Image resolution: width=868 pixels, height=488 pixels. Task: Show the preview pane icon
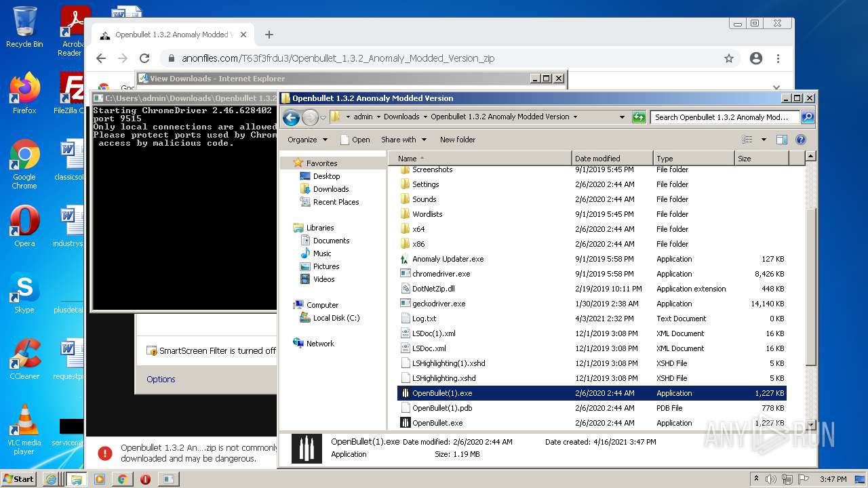[x=782, y=140]
